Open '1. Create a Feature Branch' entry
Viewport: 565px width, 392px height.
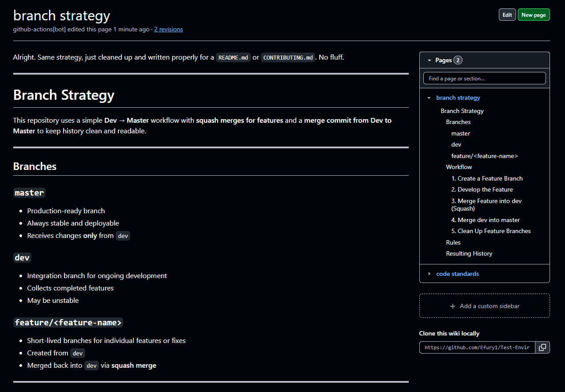487,179
